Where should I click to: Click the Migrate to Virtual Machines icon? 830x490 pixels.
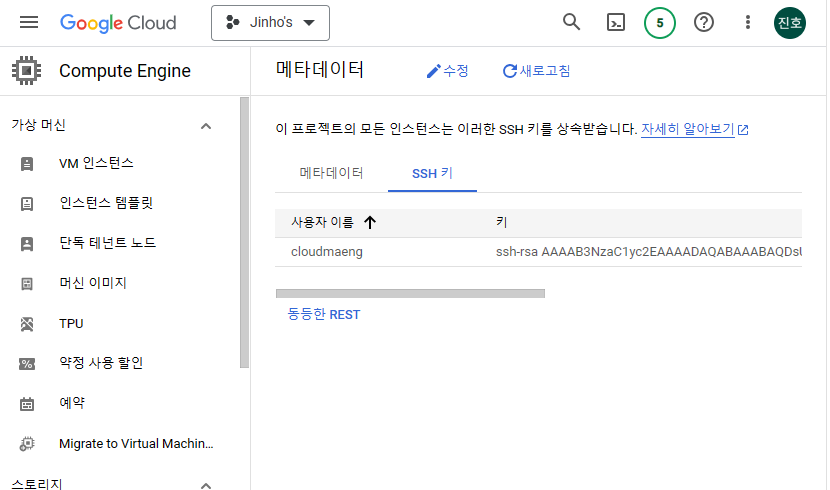(26, 443)
